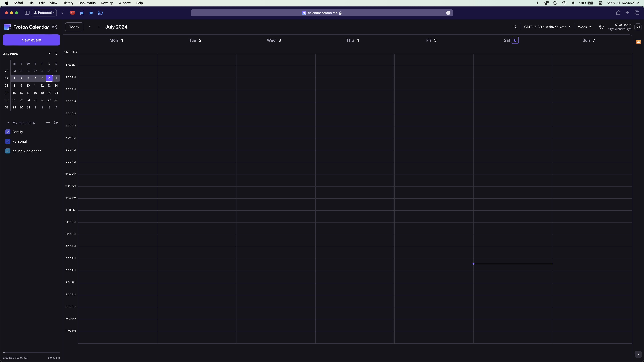Select July 17 in mini calendar
This screenshot has height=362, width=644.
pyautogui.click(x=28, y=93)
